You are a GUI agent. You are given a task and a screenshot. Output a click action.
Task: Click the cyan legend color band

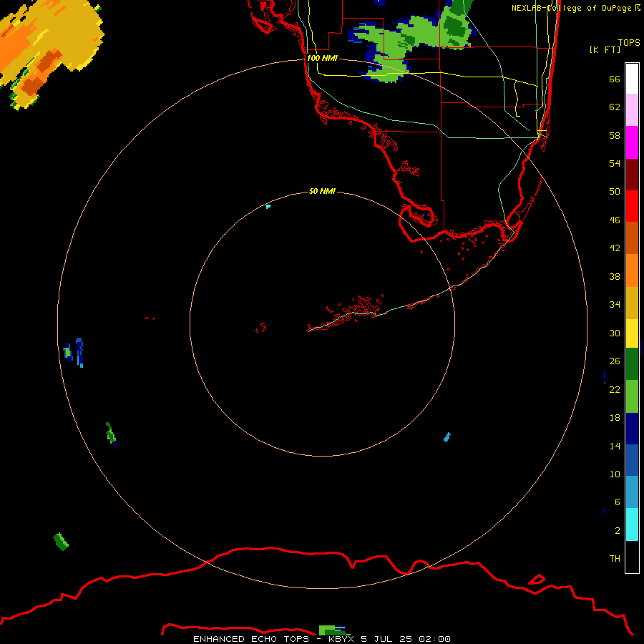click(632, 525)
